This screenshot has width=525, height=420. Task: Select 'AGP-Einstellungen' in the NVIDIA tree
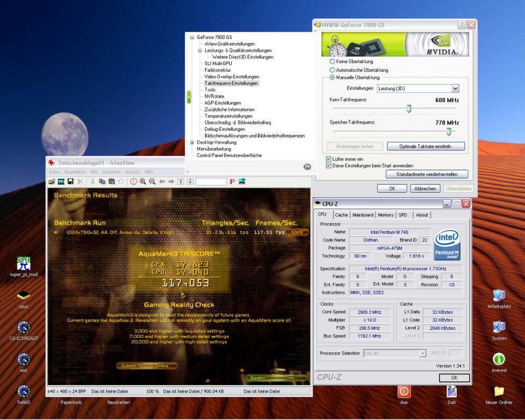click(223, 103)
